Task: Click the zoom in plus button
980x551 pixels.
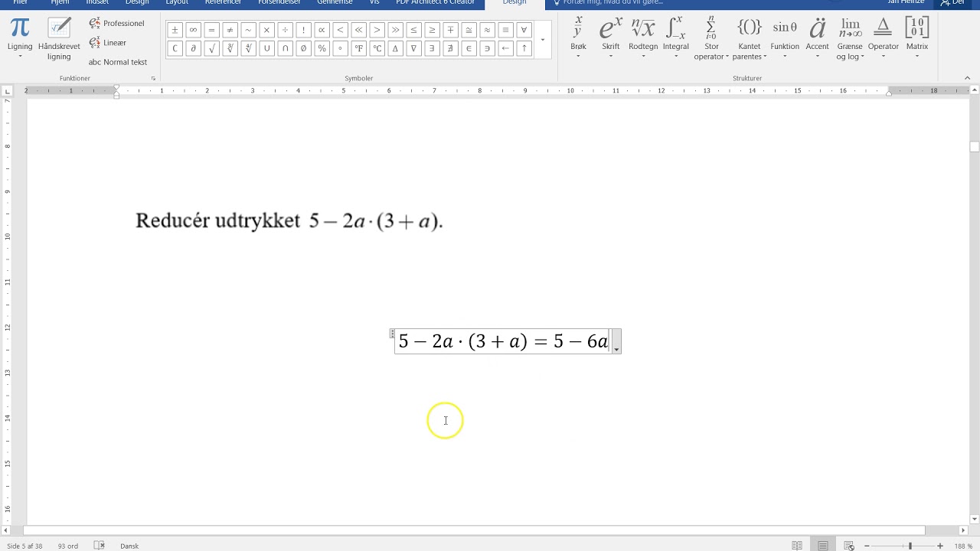Action: point(940,546)
